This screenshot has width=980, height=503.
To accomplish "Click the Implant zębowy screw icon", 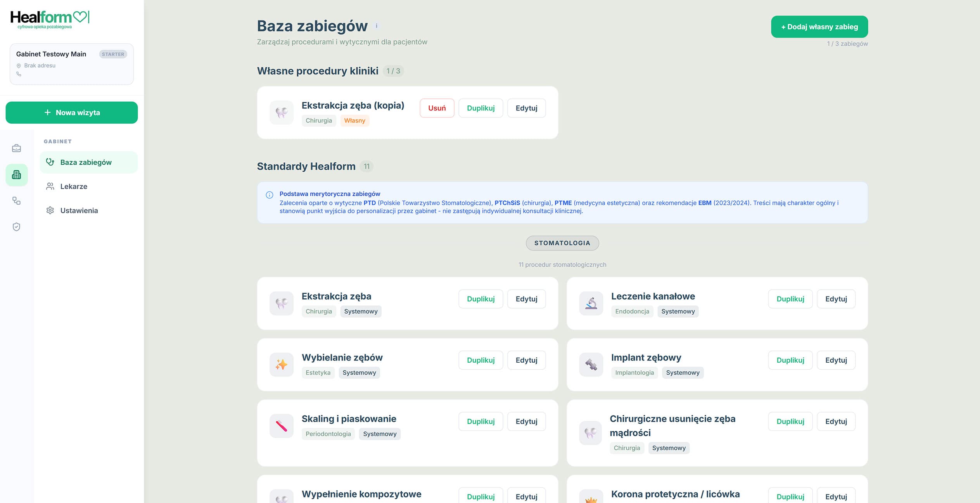I will point(591,364).
